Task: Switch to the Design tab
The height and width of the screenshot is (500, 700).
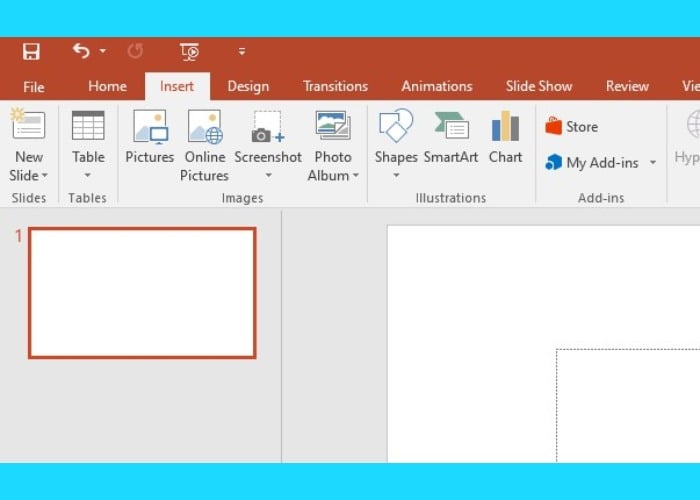Action: tap(248, 86)
